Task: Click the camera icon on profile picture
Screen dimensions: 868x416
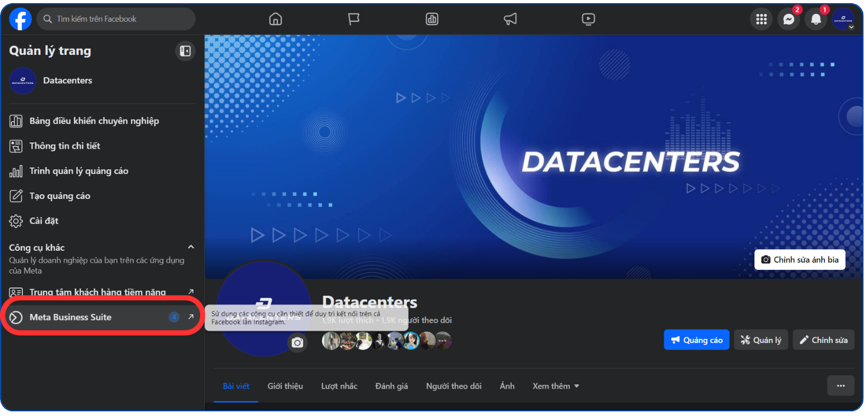Action: 297,342
